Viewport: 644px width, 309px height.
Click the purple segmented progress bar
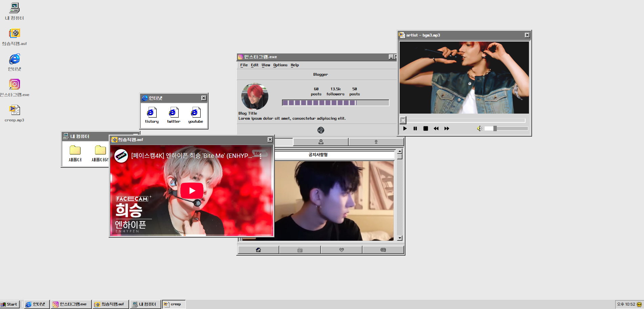(336, 103)
